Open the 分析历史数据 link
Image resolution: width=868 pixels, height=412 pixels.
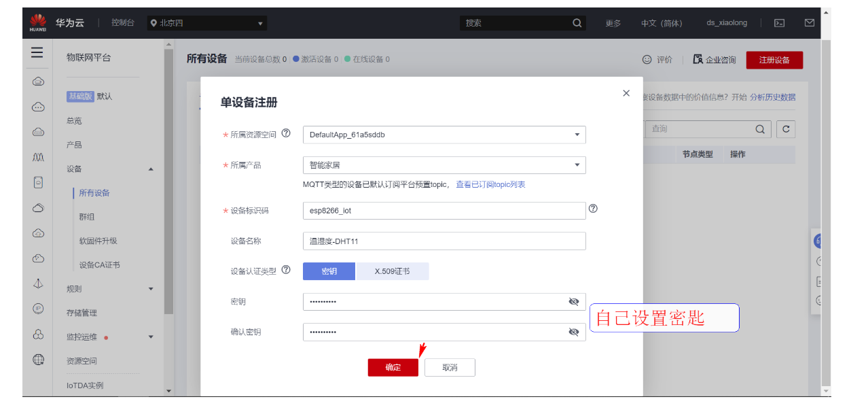tap(773, 97)
